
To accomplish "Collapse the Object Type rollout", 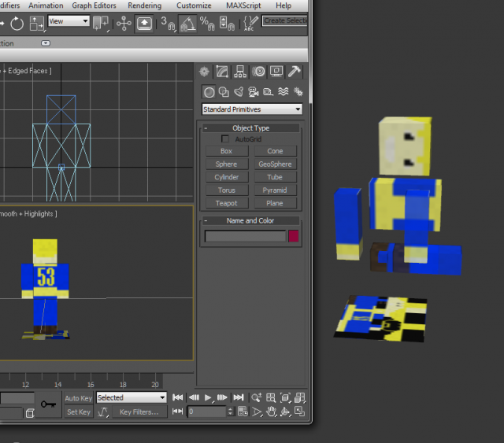I will [250, 128].
